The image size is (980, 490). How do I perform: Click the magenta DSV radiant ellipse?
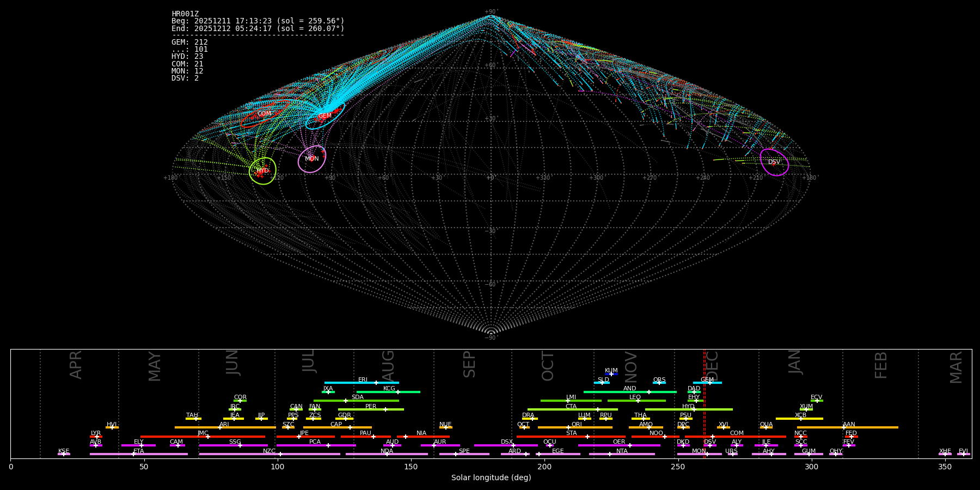[x=774, y=162]
